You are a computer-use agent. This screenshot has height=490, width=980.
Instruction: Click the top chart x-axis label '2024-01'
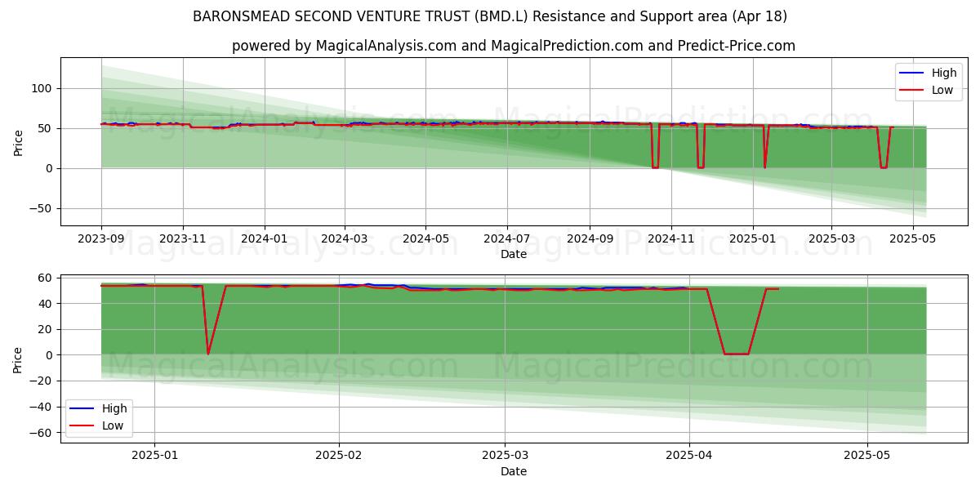click(264, 239)
